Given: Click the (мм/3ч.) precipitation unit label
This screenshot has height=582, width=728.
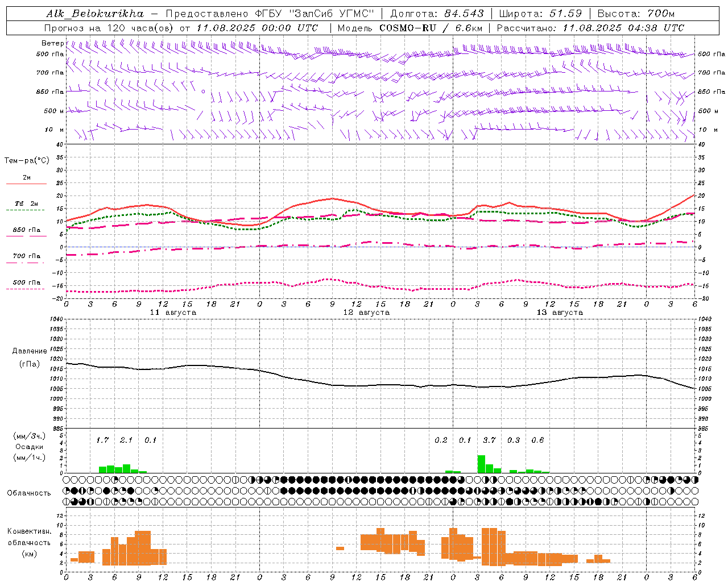Looking at the screenshot, I should [29, 436].
